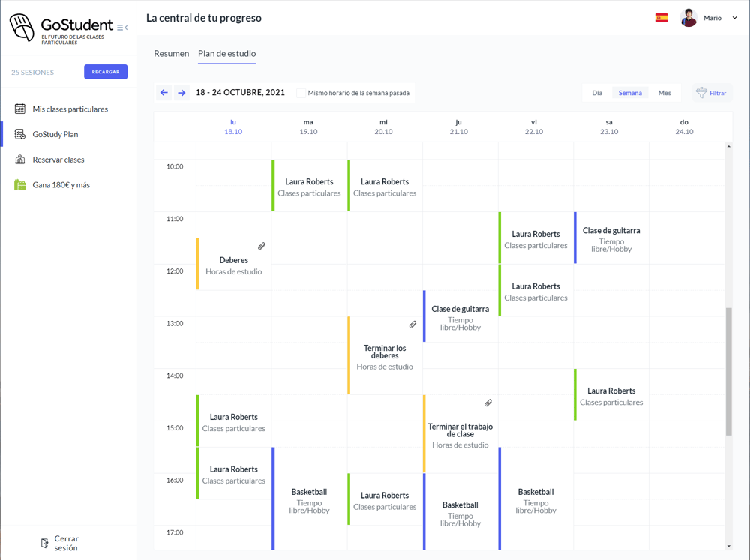
Task: Click the 25 SESIONES counter
Action: point(32,72)
